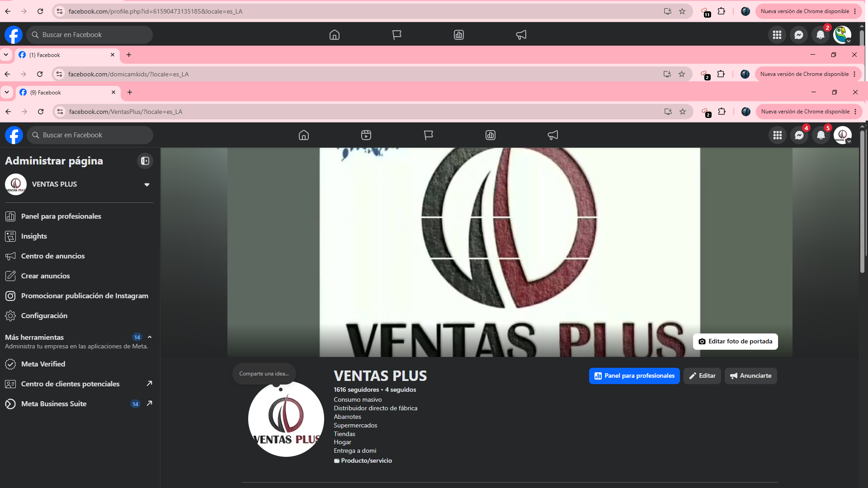
Task: Open new tab in (9) Facebook window
Action: point(130,92)
